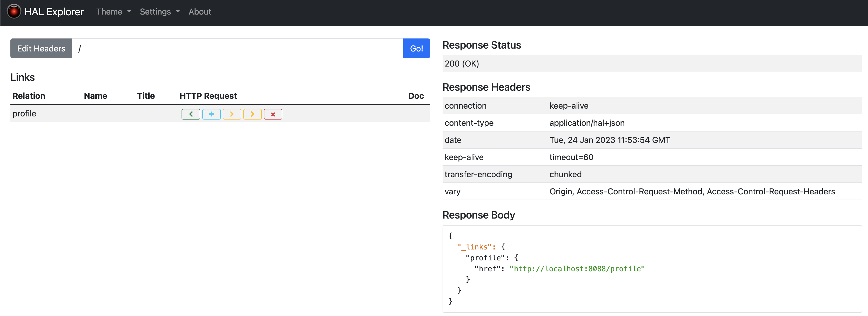Click the localhost:8088/profile href in response body
The width and height of the screenshot is (868, 316).
(x=577, y=269)
